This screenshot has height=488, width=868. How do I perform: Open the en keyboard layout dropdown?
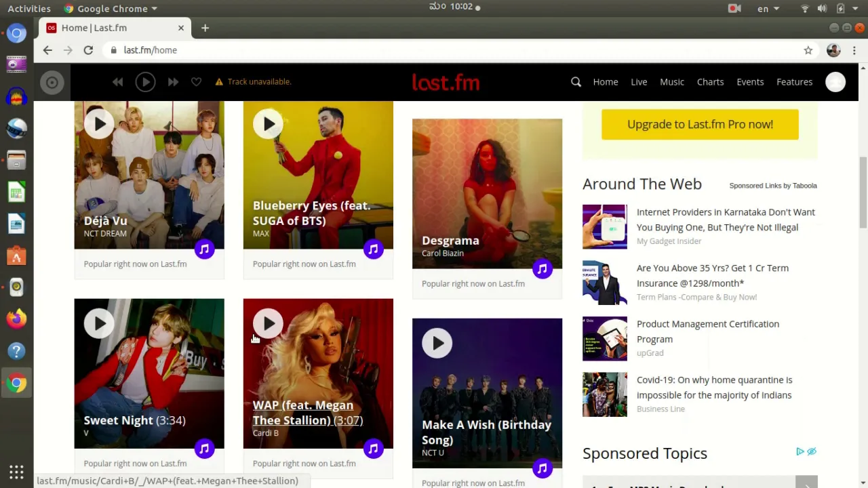pos(768,8)
